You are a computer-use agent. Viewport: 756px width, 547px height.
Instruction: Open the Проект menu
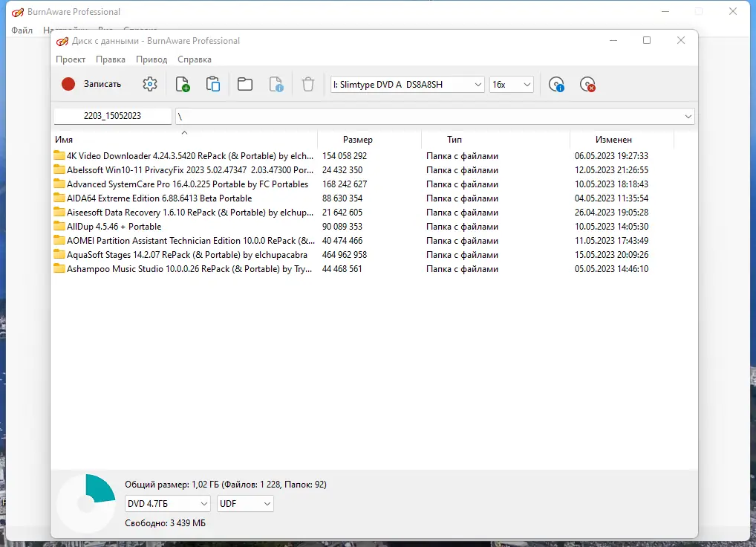tap(71, 59)
